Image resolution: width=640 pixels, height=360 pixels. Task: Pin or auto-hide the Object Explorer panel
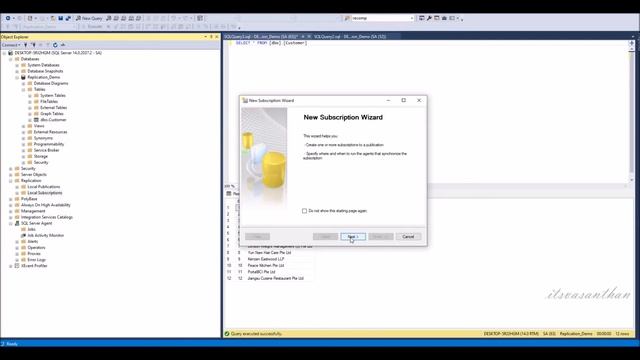pos(211,37)
